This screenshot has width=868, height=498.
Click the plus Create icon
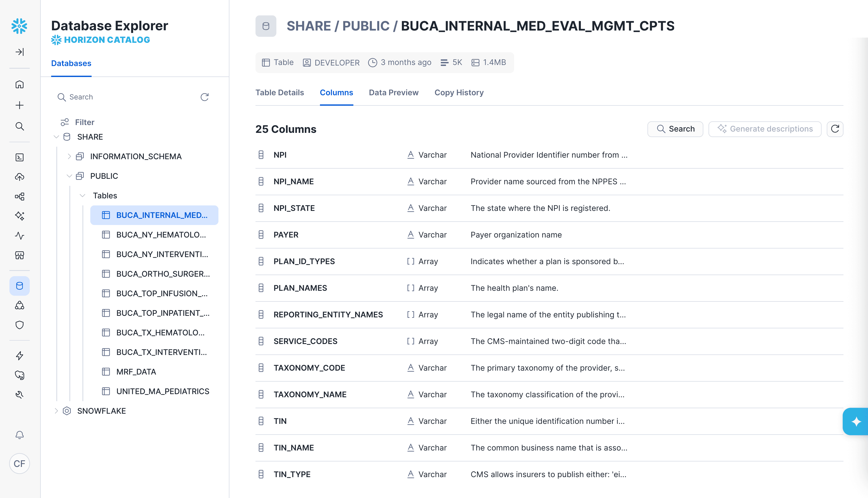tap(20, 105)
